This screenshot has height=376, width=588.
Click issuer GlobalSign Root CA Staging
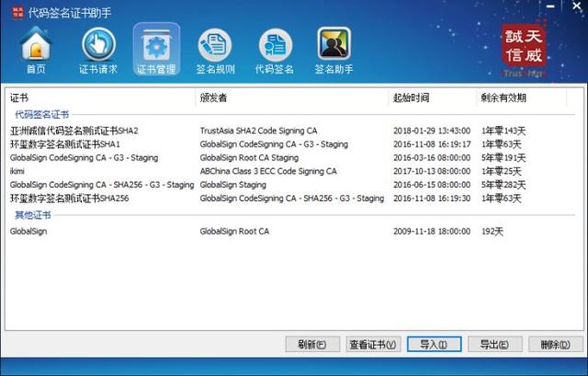(x=249, y=157)
